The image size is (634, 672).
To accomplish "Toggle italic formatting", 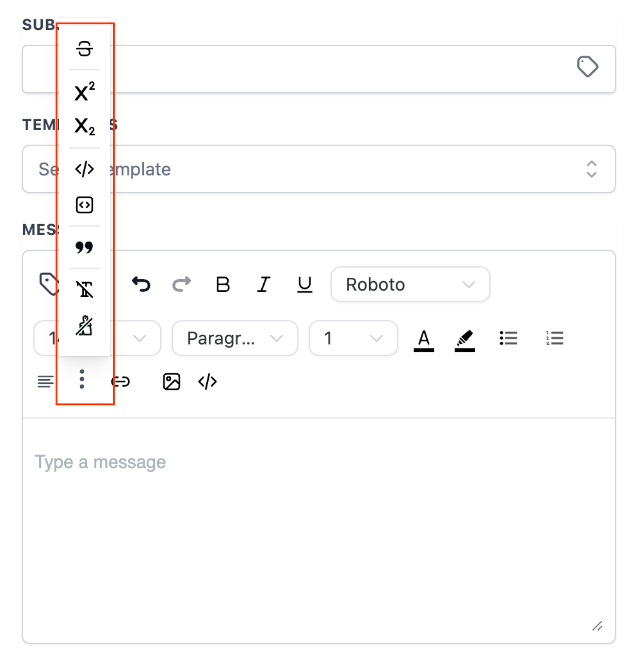I will 264,284.
